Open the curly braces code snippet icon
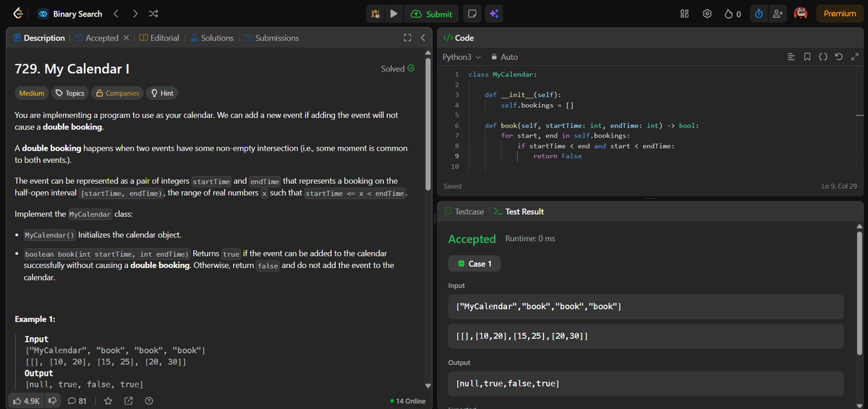 [x=825, y=56]
